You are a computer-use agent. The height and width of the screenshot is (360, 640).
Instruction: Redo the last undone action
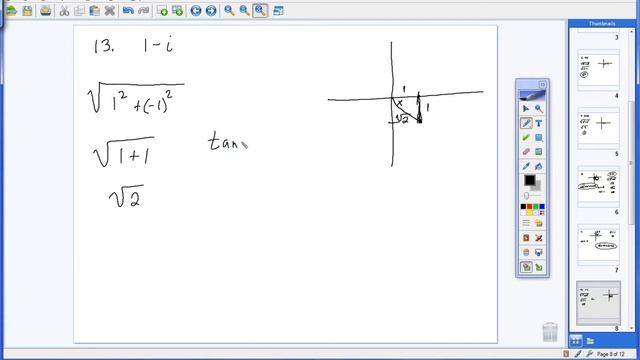click(x=143, y=11)
